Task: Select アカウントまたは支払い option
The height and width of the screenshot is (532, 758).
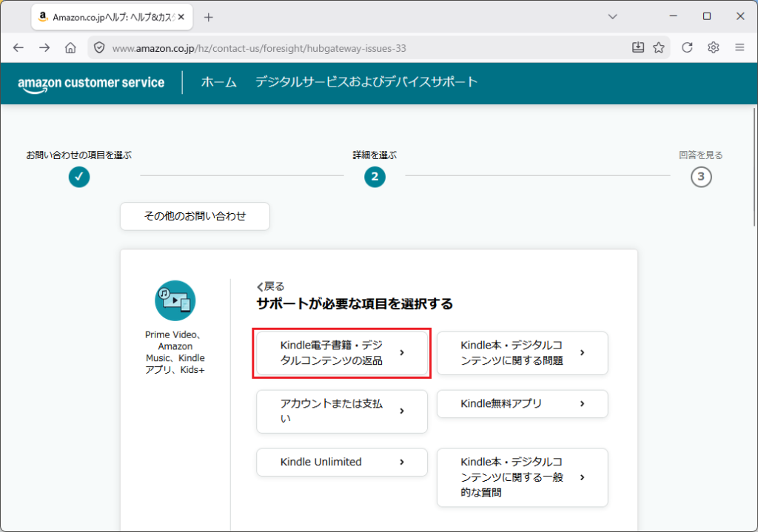Action: tap(342, 411)
